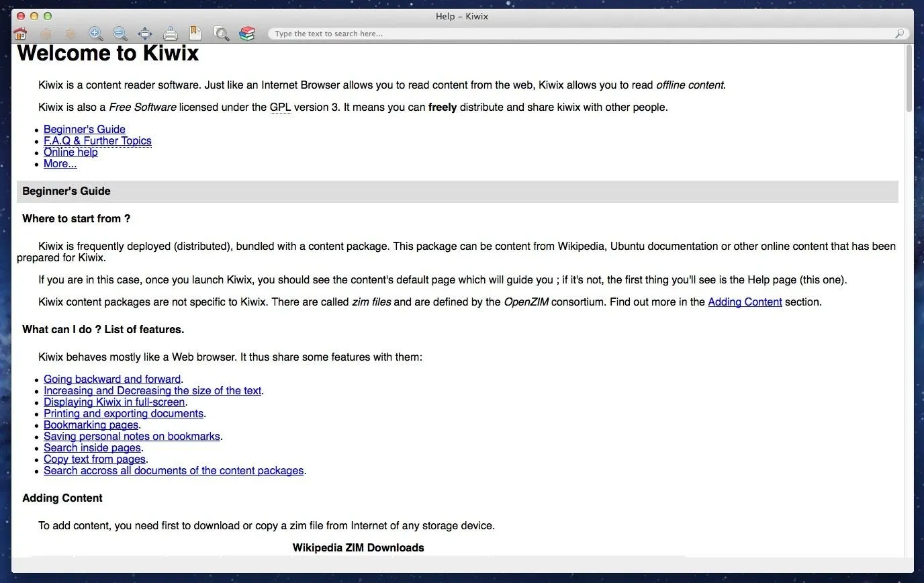Click the vertical scrollbar thumb
Screen dimensions: 924x583
click(x=909, y=78)
